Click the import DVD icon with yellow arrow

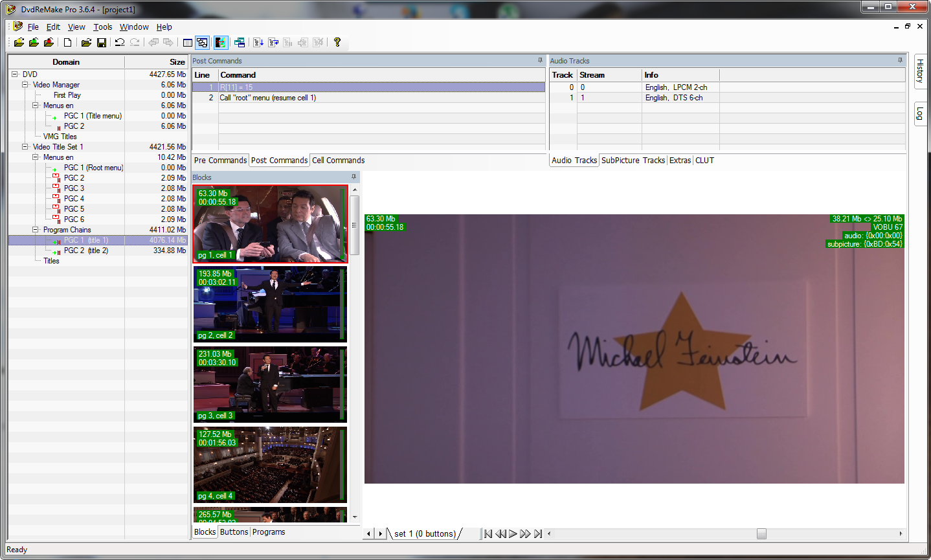(19, 42)
